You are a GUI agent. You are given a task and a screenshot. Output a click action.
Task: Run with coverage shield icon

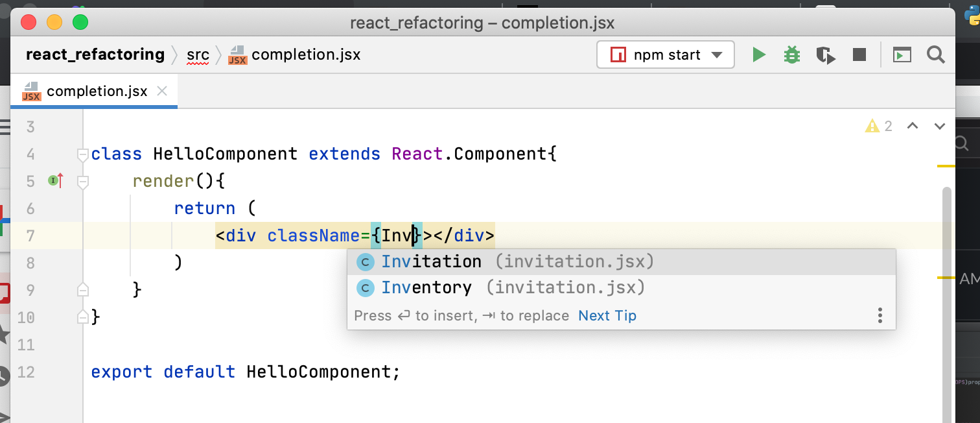click(826, 55)
